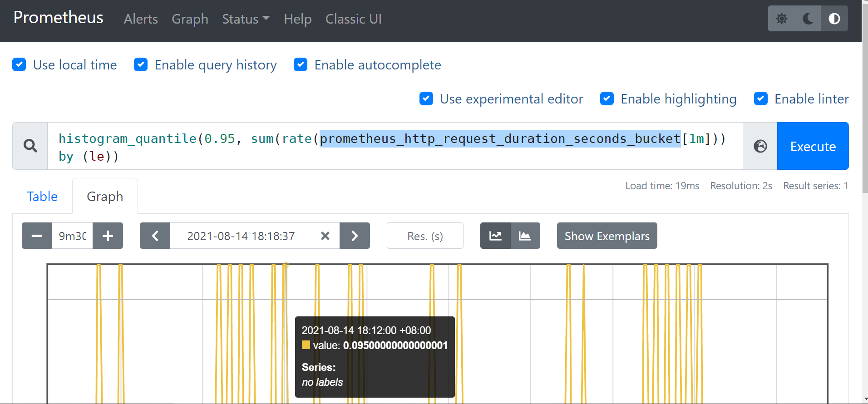Show unstacked line graph
868x404 pixels.
(x=495, y=236)
